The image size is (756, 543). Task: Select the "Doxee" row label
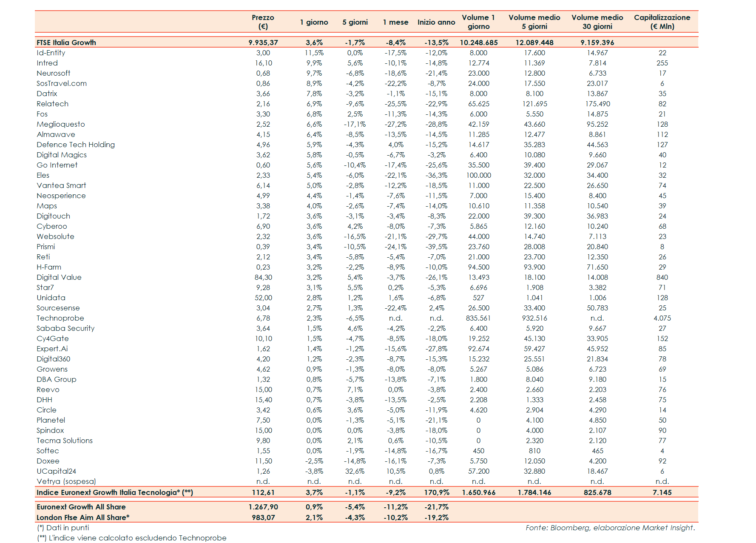tap(48, 461)
